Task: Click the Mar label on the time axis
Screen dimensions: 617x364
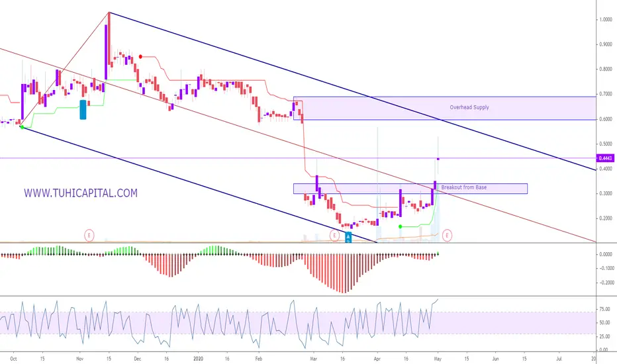Action: tap(313, 359)
